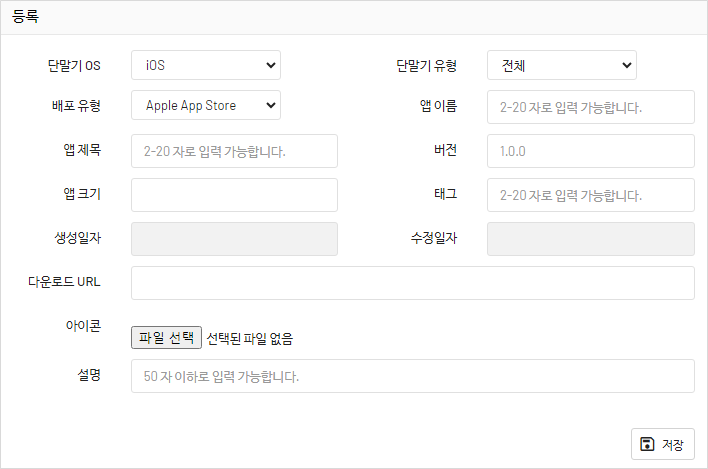Click the 단말기 OS label text
708x469 pixels.
[74, 66]
